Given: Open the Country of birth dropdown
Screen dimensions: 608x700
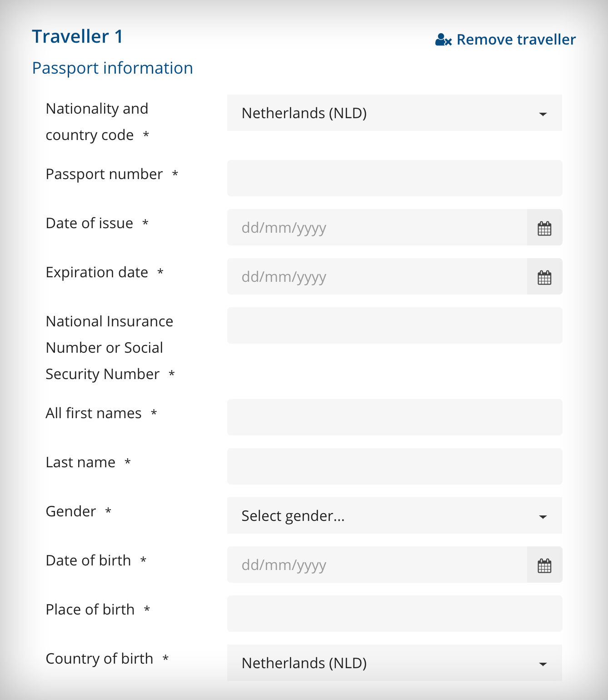Looking at the screenshot, I should click(x=394, y=663).
